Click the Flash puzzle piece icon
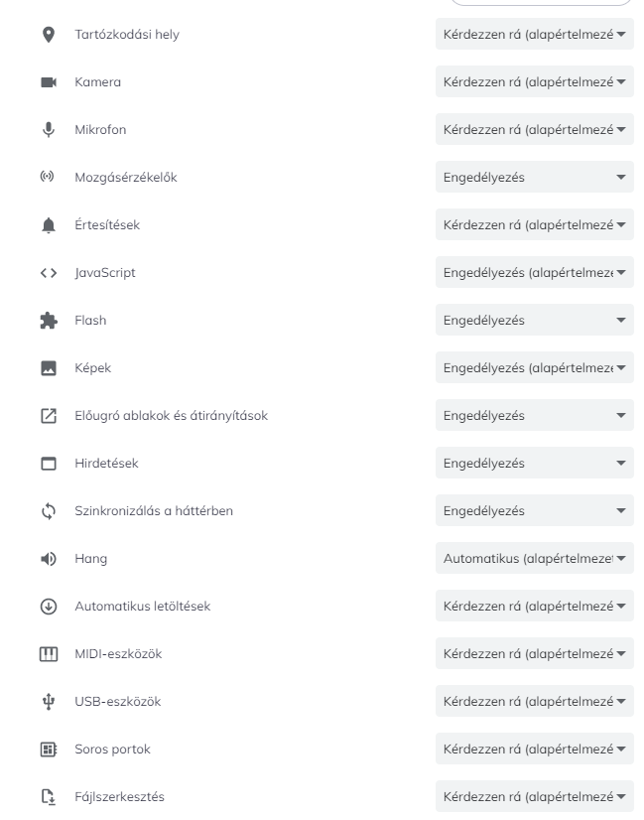 48,321
